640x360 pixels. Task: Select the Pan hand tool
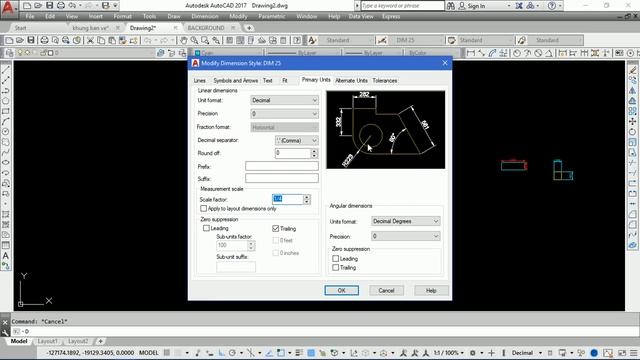pos(184,40)
